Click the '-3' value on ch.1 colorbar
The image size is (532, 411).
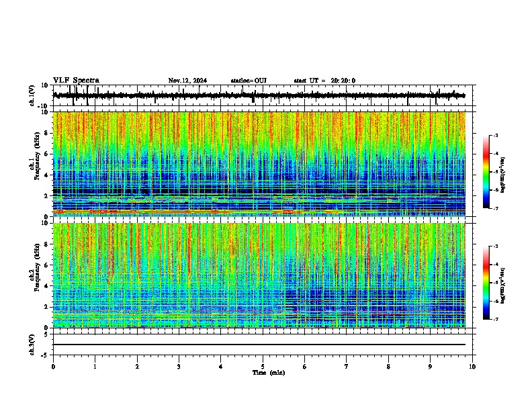coord(496,135)
